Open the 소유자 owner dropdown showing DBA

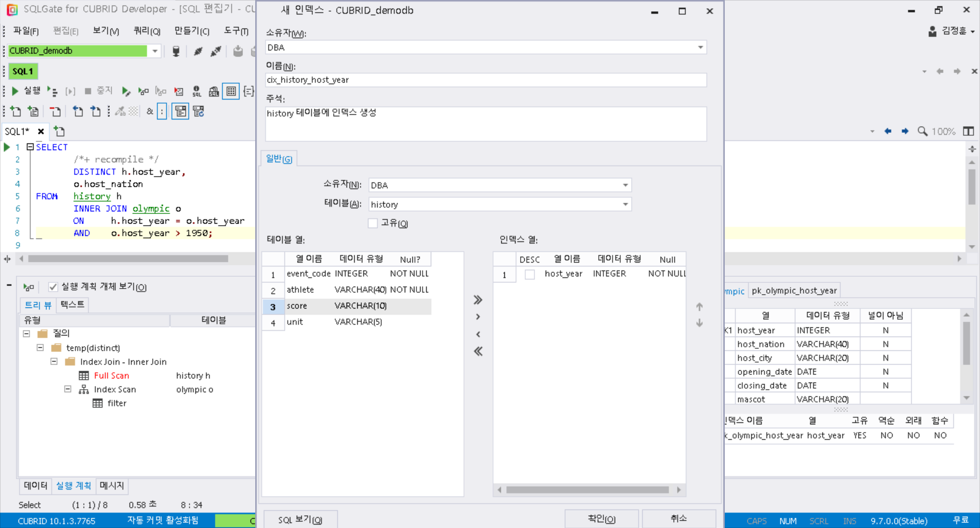[x=625, y=185]
